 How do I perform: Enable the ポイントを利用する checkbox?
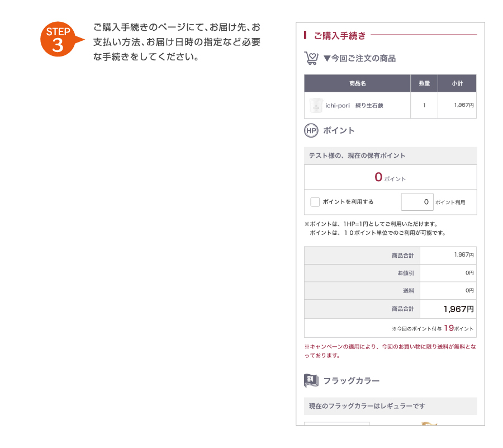pyautogui.click(x=315, y=202)
